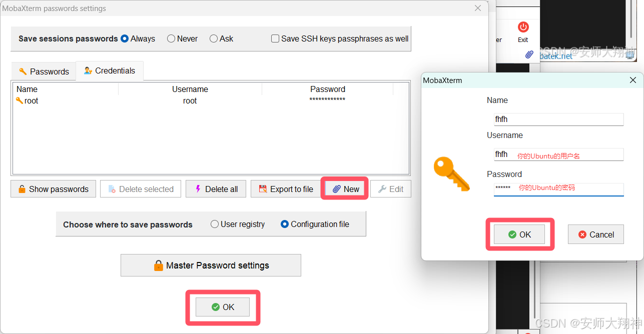This screenshot has height=334, width=644.
Task: Select the Ask radio option
Action: tap(214, 38)
